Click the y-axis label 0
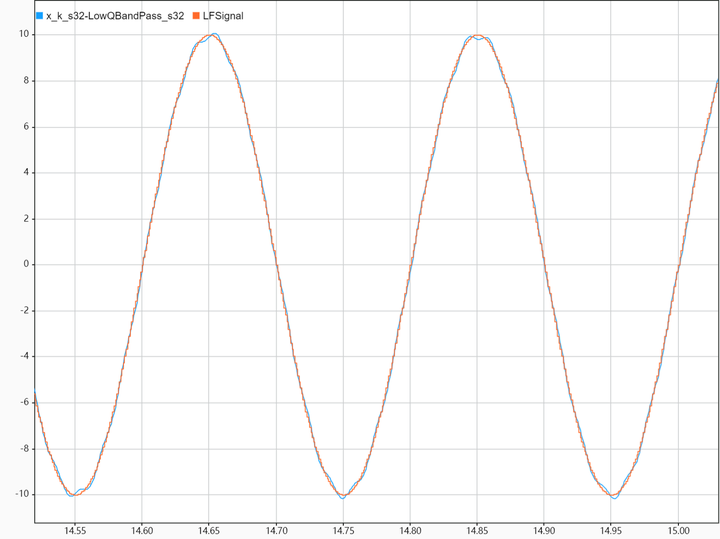Screen dimensions: 720x539 pyautogui.click(x=26, y=264)
